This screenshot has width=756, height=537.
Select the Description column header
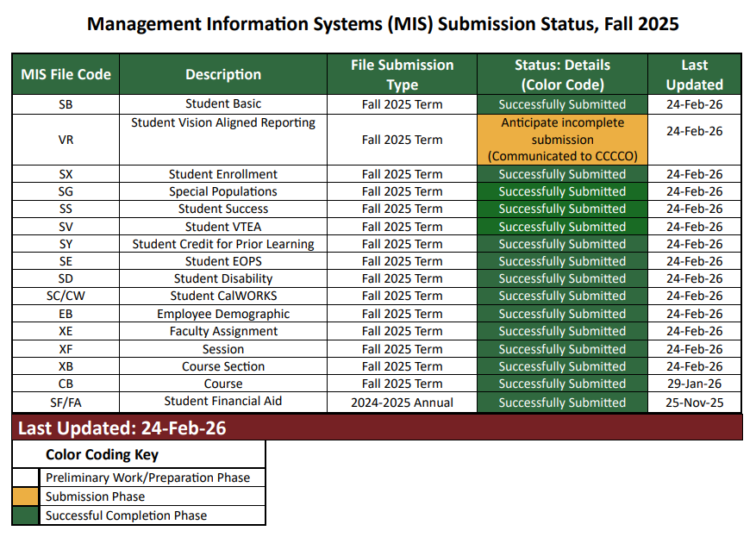[x=222, y=74]
